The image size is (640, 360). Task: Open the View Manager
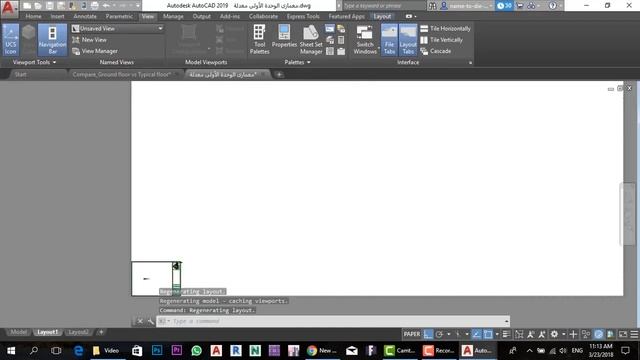[x=95, y=51]
